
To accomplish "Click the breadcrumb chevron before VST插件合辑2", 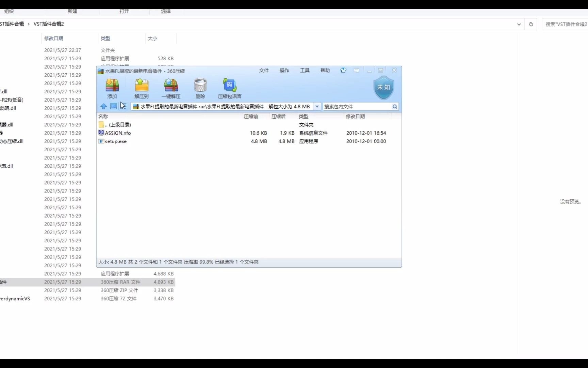I will 29,24.
